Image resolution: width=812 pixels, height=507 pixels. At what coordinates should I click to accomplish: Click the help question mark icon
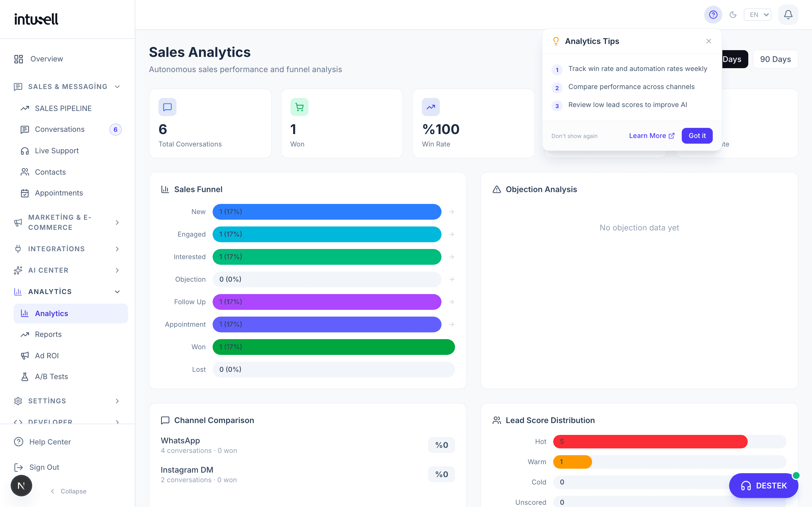point(713,15)
